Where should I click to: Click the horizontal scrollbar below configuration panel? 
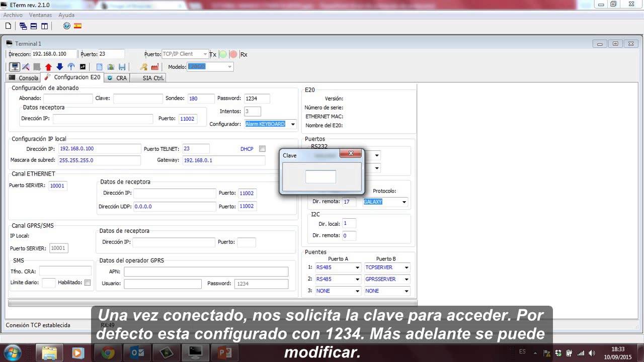click(x=212, y=303)
